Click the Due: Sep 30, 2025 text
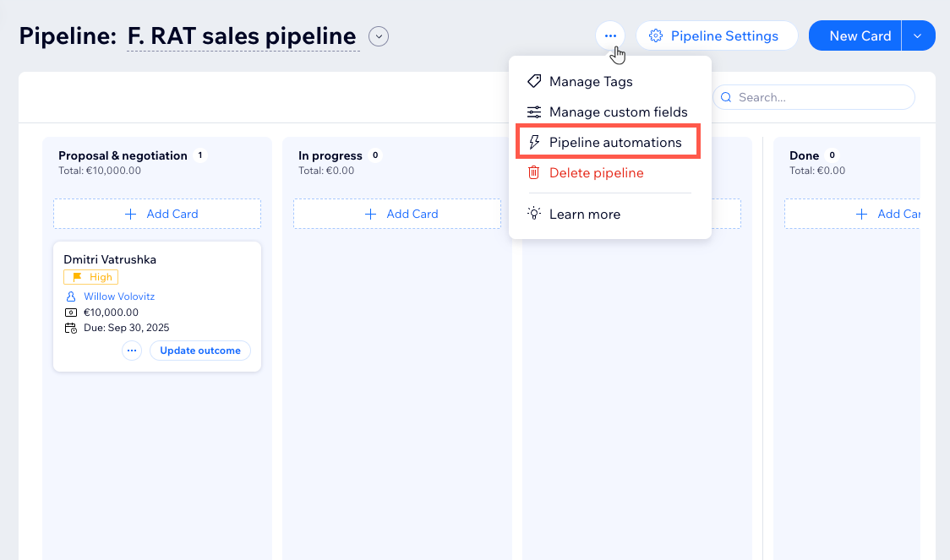The image size is (950, 560). pyautogui.click(x=126, y=328)
